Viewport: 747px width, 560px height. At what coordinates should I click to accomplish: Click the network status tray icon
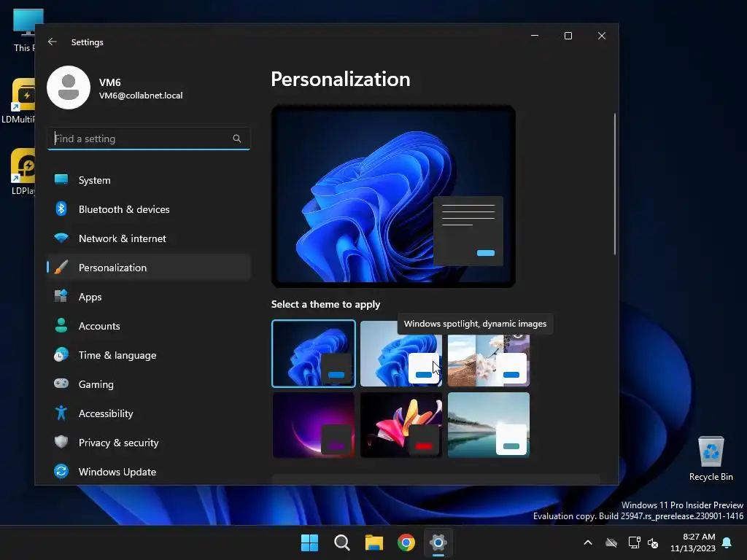pyautogui.click(x=634, y=542)
